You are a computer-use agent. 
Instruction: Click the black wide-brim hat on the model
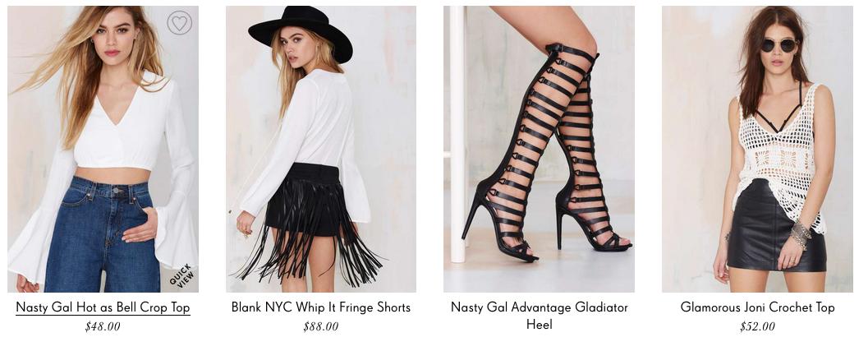tap(301, 32)
